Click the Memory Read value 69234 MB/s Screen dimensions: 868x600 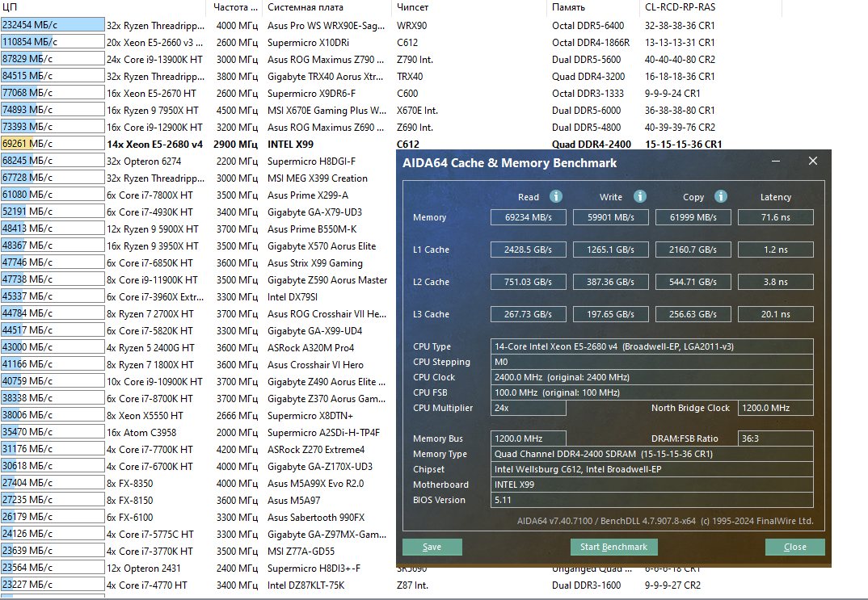coord(528,217)
